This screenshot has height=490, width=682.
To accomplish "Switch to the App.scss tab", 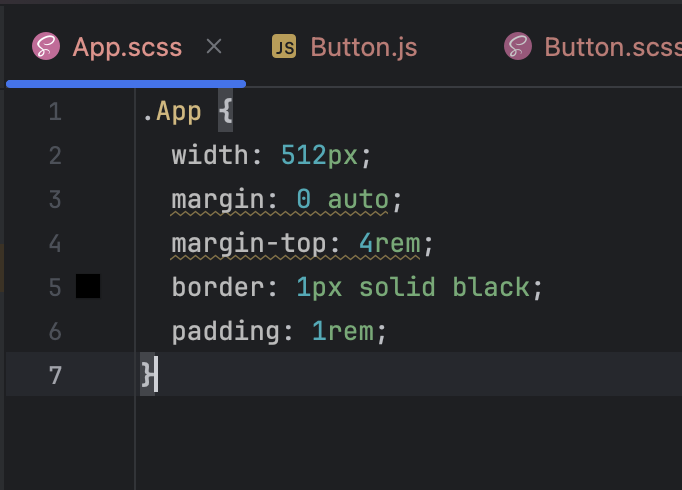I will (127, 47).
